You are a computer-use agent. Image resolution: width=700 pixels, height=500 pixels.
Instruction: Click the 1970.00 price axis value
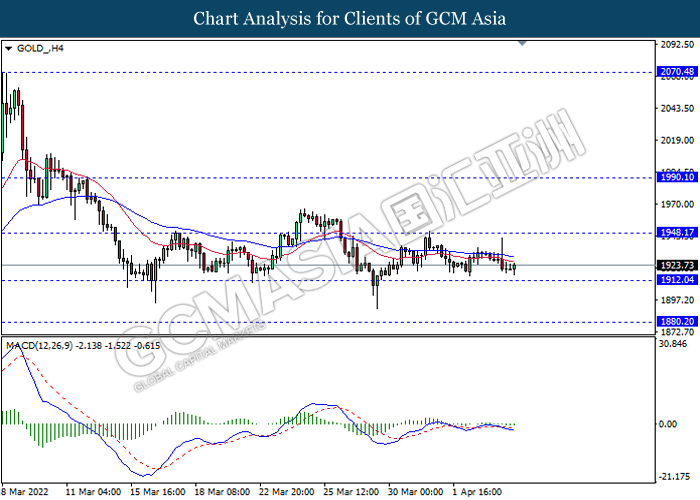[677, 204]
